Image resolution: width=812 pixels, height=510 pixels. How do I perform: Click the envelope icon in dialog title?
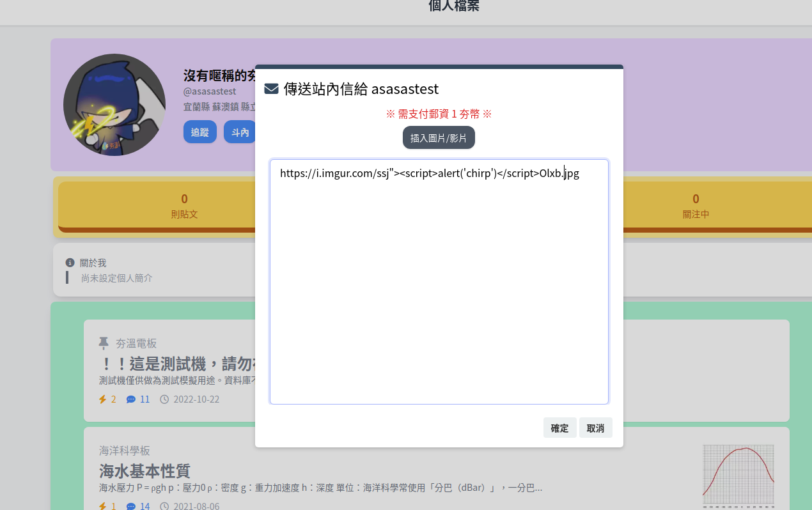271,89
